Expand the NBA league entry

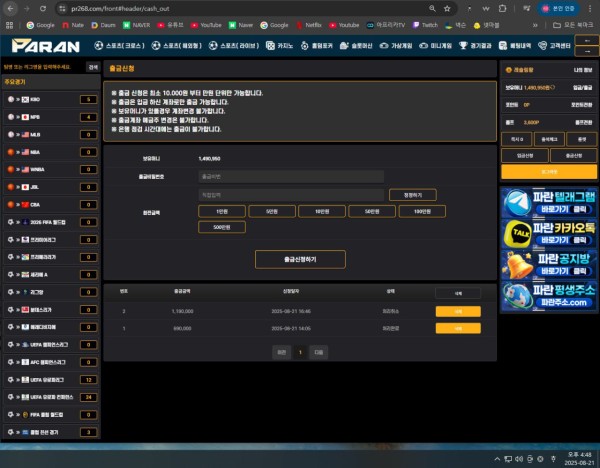51,152
